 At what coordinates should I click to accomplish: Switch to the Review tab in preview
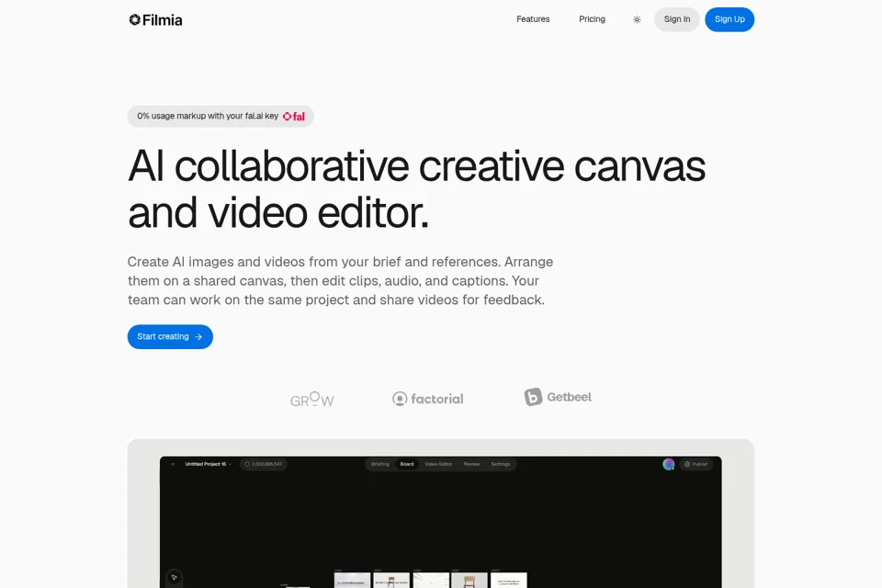coord(471,464)
